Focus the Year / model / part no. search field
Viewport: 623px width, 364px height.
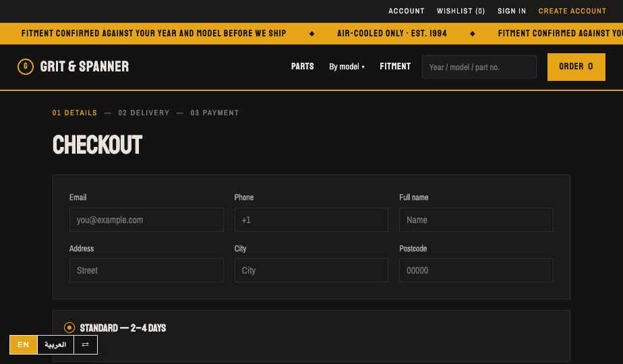(479, 67)
